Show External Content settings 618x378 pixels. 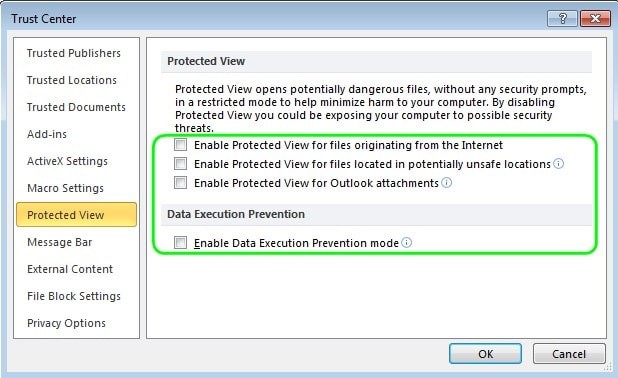[70, 269]
